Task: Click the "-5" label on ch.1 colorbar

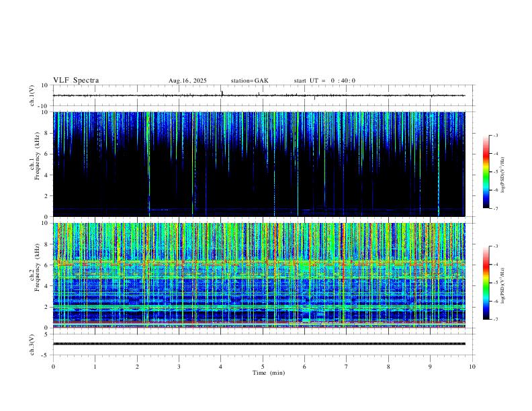Action: point(495,172)
